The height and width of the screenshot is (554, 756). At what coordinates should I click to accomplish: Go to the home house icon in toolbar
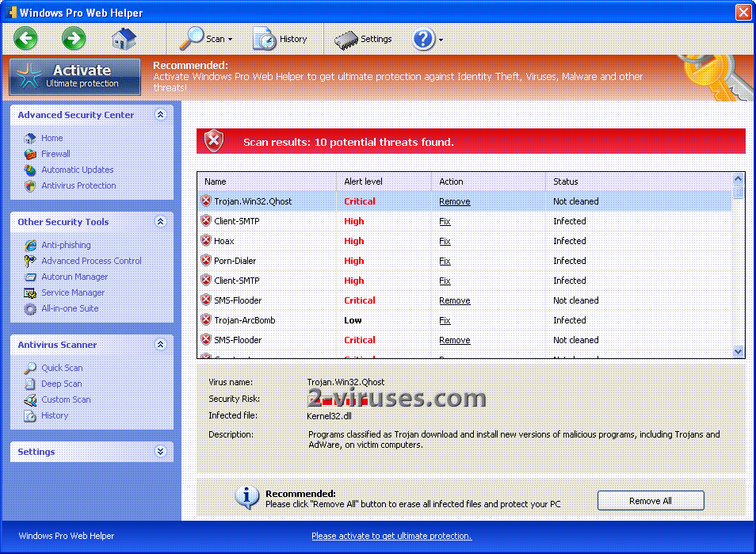pos(124,38)
